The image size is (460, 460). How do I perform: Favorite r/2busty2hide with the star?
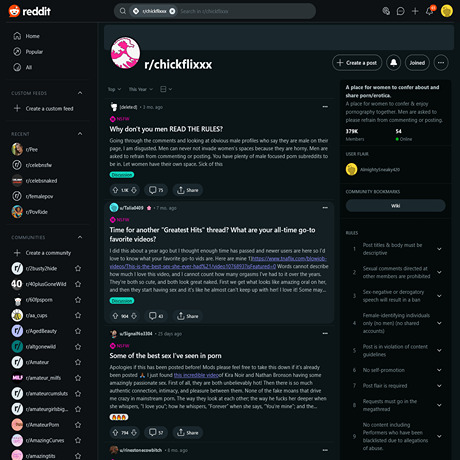pyautogui.click(x=78, y=268)
